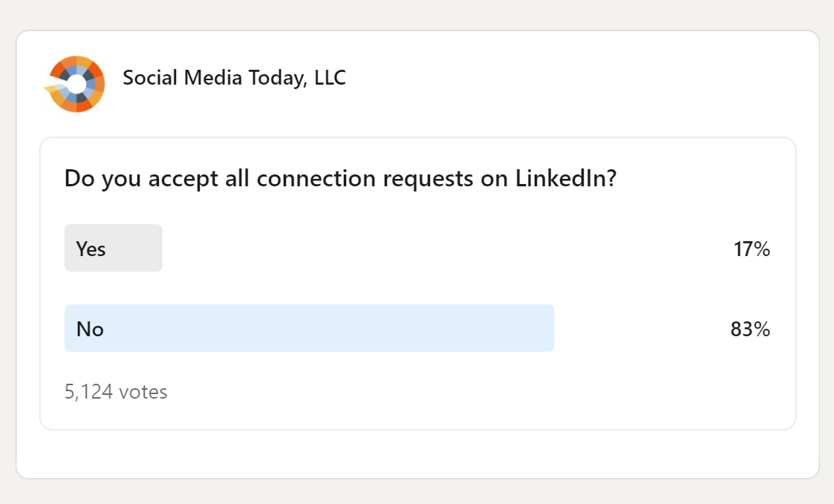The image size is (834, 504).
Task: Click the empty area right of the Yes bar
Action: click(x=446, y=249)
